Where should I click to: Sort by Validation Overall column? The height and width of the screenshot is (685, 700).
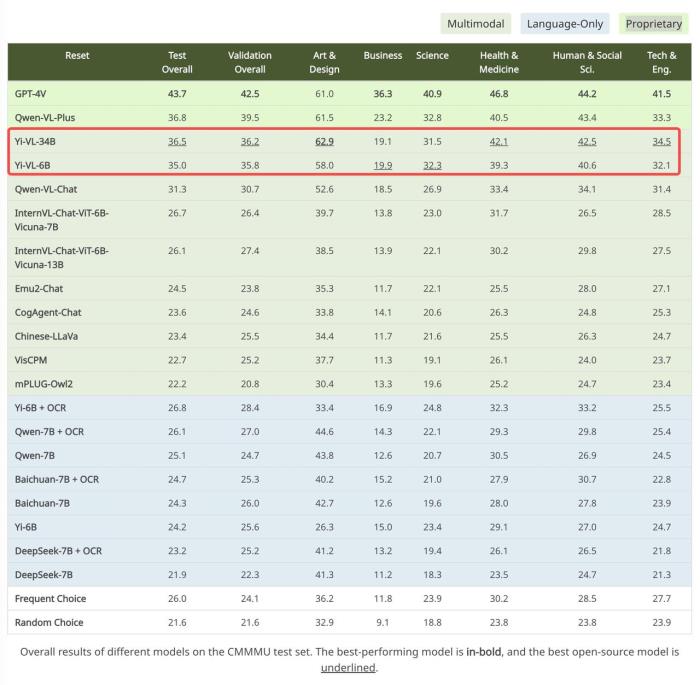[x=250, y=62]
